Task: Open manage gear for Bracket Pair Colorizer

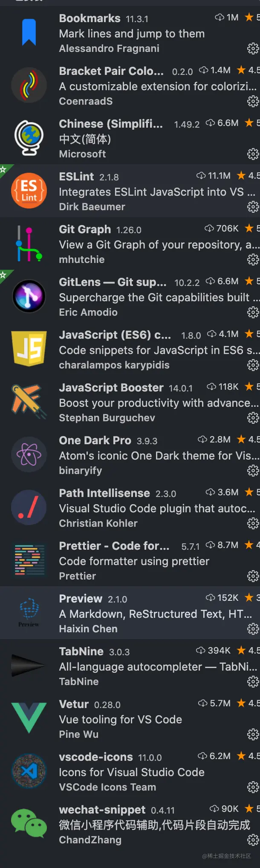Action: pyautogui.click(x=253, y=101)
